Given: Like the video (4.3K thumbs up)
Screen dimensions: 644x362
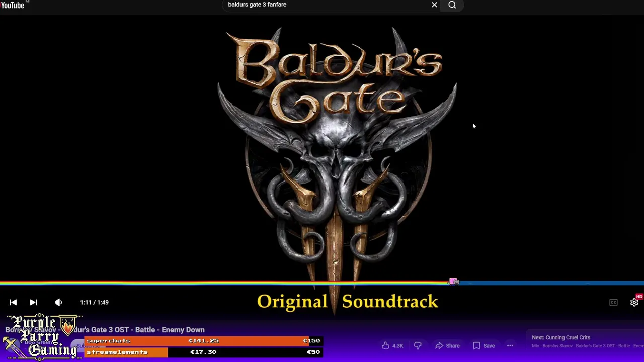Looking at the screenshot, I should [x=392, y=345].
